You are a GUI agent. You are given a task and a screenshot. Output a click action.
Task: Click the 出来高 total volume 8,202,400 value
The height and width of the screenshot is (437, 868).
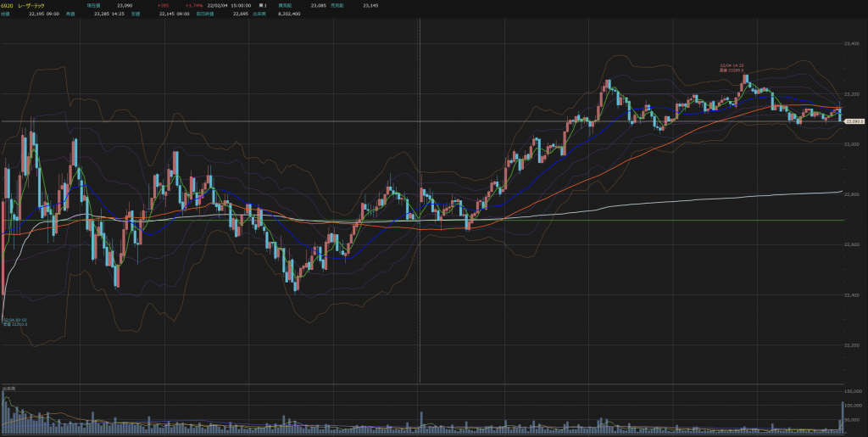pyautogui.click(x=290, y=14)
